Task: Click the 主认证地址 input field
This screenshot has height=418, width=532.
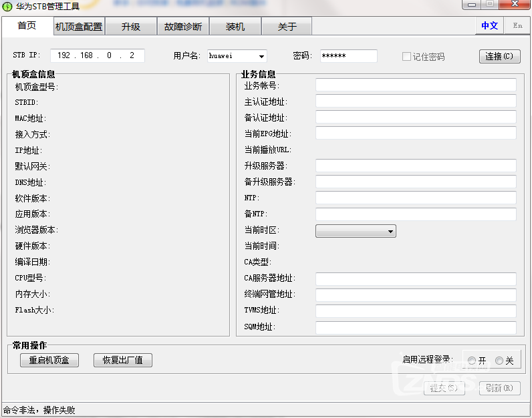Action: (x=416, y=101)
